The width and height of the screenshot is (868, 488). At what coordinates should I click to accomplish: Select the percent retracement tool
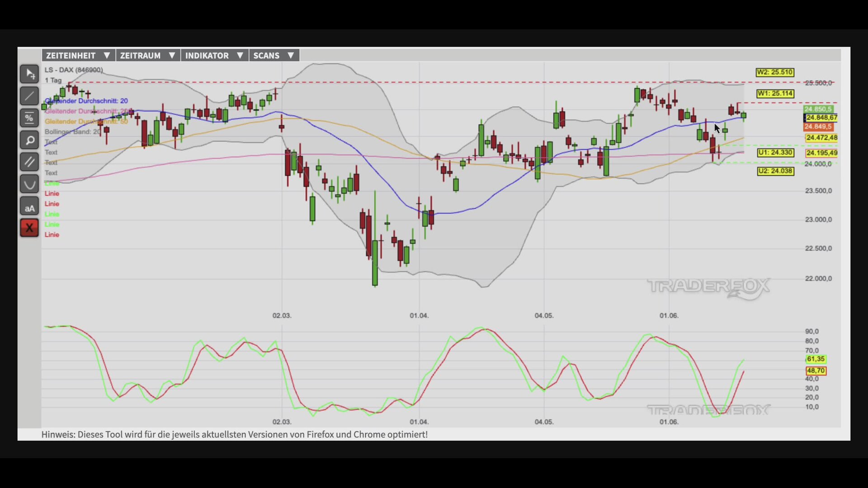(29, 118)
